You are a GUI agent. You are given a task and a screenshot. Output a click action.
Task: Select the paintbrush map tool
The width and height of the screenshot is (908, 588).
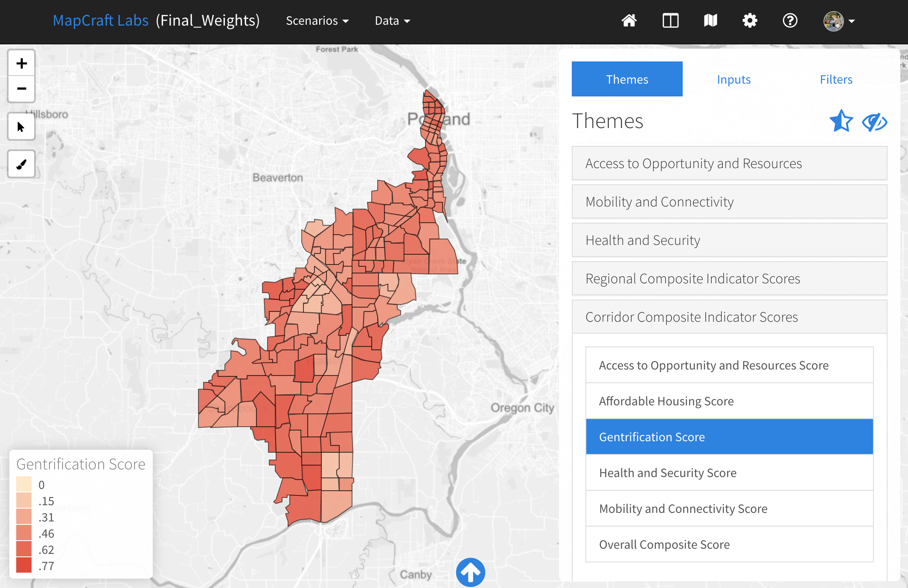pyautogui.click(x=21, y=164)
